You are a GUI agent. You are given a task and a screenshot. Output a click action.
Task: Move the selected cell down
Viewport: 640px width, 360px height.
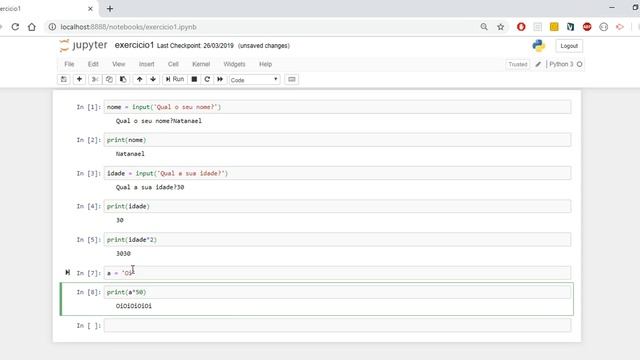click(x=153, y=79)
